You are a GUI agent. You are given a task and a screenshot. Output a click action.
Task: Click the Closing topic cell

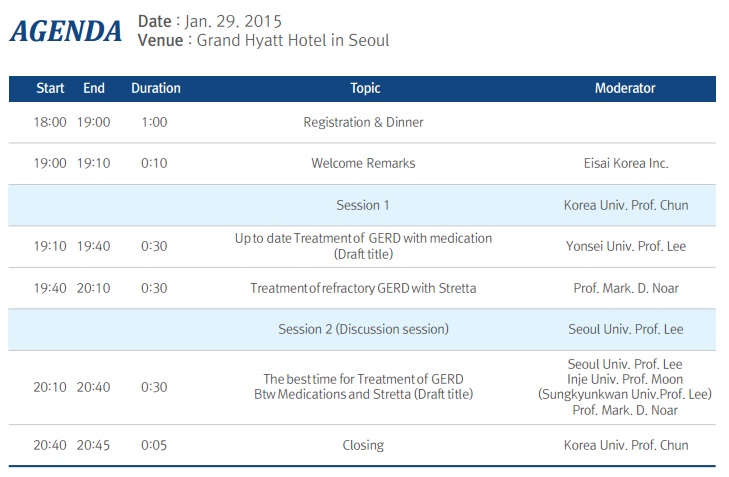[x=363, y=445]
